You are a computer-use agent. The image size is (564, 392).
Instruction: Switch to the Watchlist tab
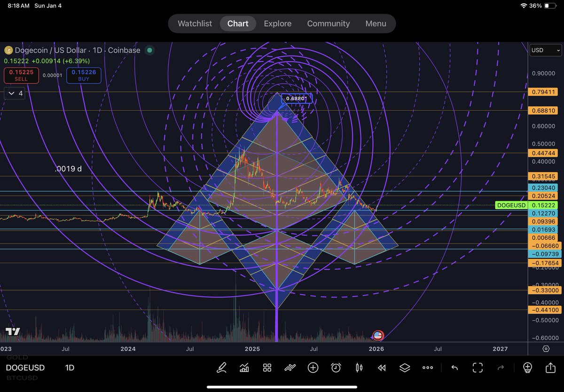click(195, 24)
